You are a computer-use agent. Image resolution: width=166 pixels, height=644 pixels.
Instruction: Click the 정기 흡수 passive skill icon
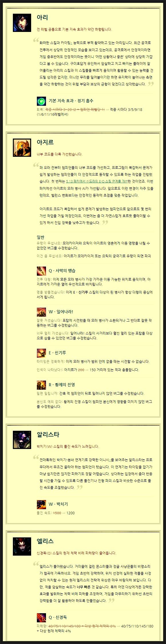(x=41, y=101)
